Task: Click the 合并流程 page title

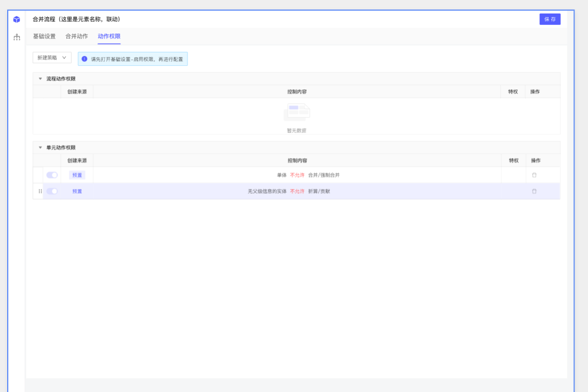Action: click(76, 20)
